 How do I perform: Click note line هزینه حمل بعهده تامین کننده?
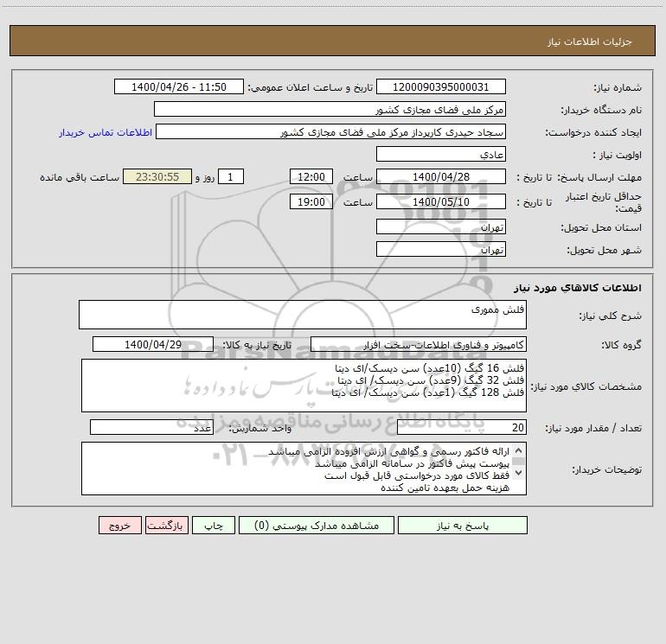445,488
